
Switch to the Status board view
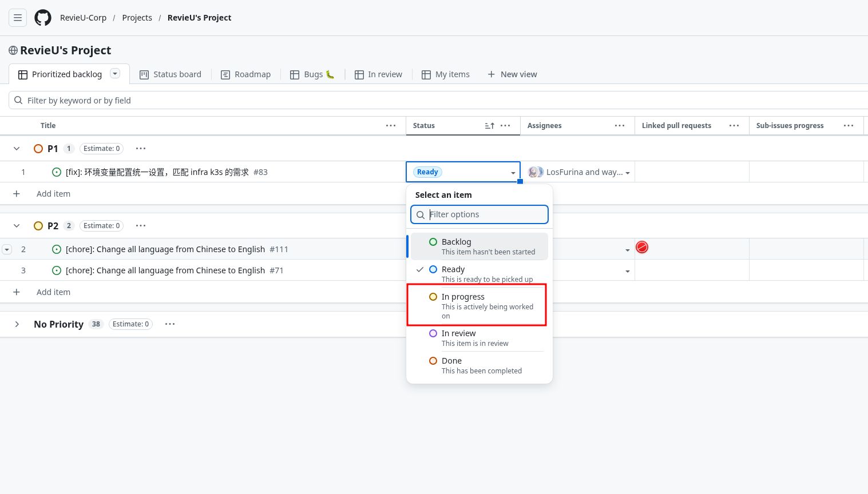[170, 74]
